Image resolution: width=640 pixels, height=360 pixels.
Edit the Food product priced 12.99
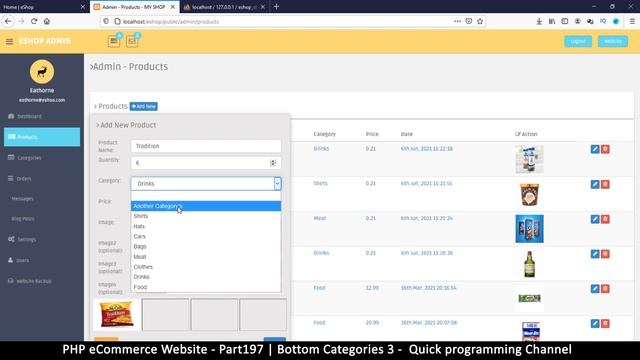coord(595,289)
